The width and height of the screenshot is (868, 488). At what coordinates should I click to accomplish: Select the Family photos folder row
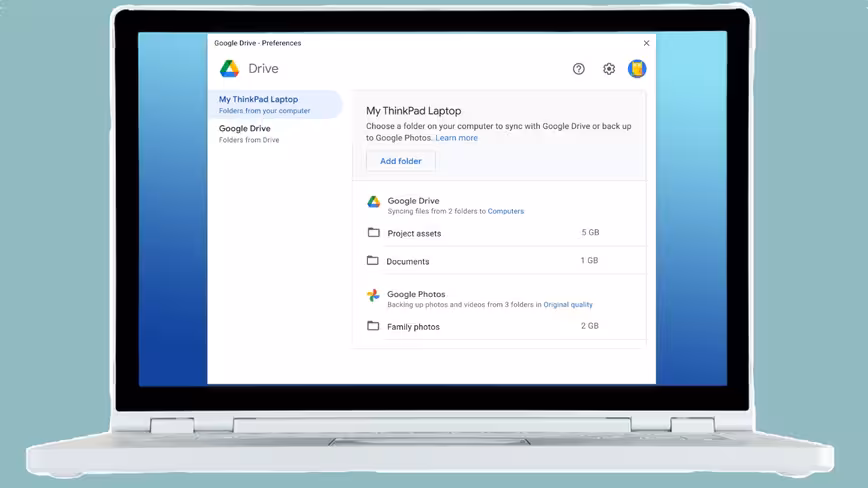[499, 326]
